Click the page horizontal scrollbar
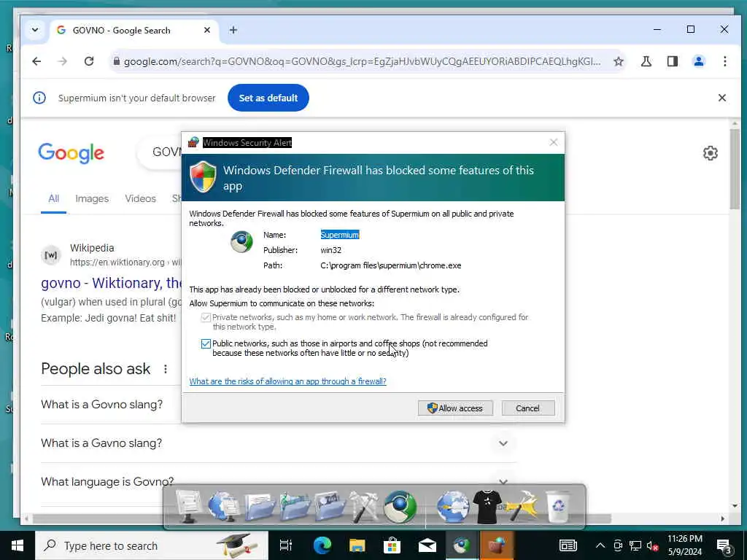Viewport: 747px width, 560px height. tap(322, 518)
